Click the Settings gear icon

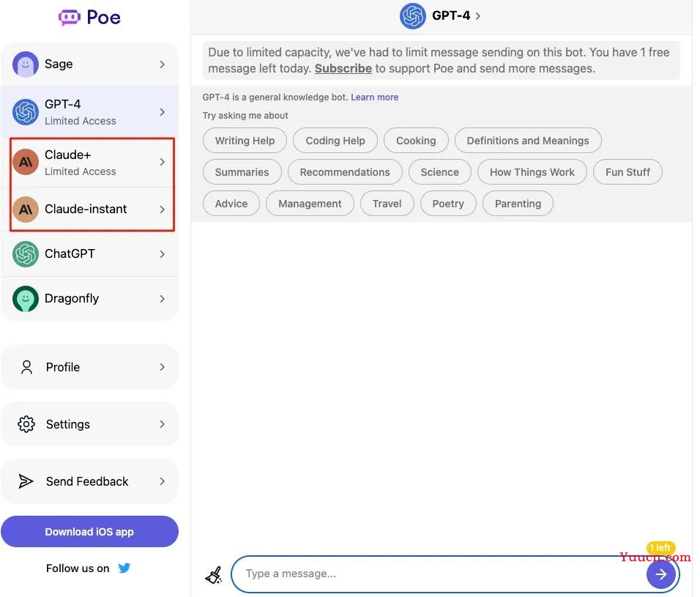pyautogui.click(x=26, y=424)
